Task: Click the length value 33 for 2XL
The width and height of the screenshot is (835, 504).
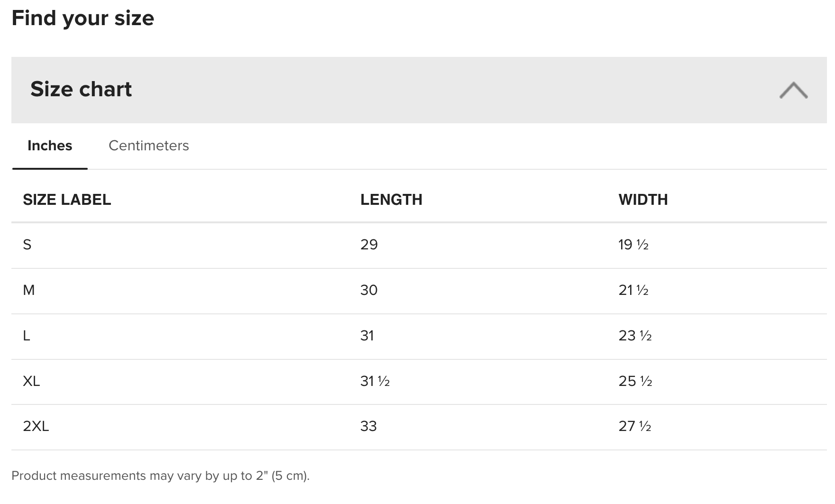Action: (x=368, y=426)
